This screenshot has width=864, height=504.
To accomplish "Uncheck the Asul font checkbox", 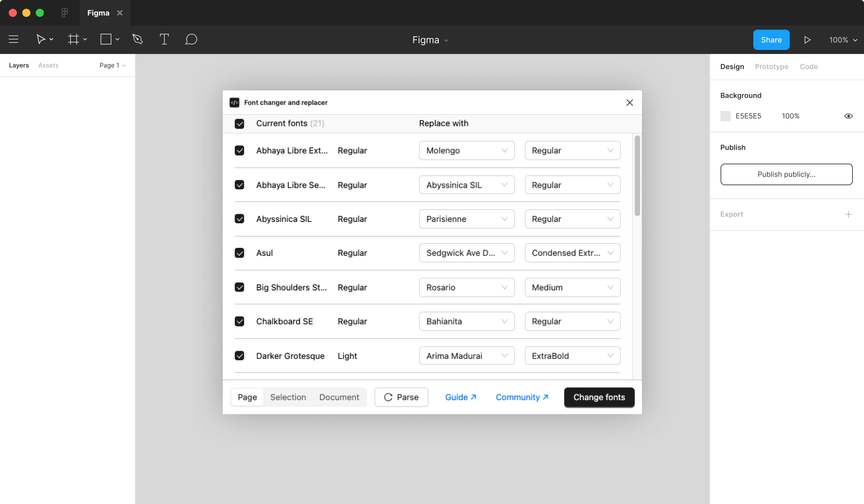I will (x=239, y=253).
